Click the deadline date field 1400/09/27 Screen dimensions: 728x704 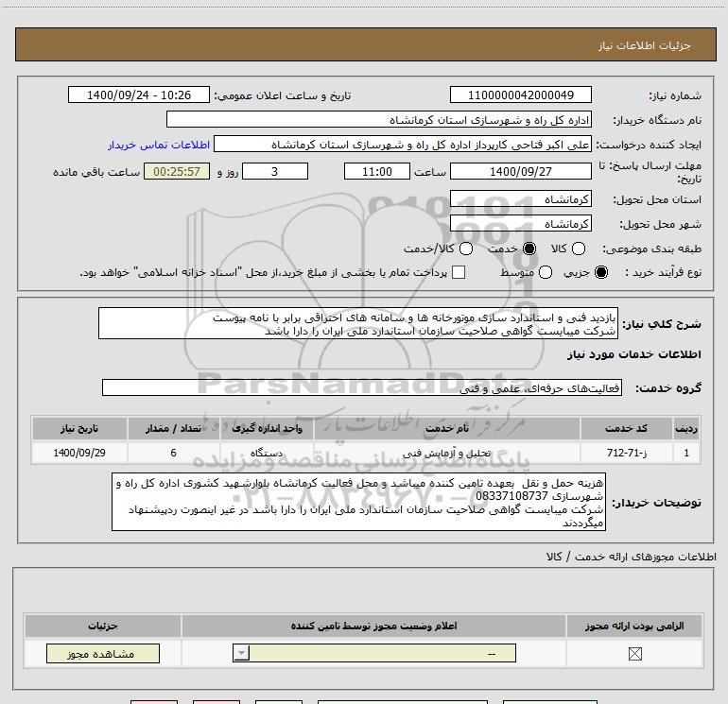[x=520, y=171]
